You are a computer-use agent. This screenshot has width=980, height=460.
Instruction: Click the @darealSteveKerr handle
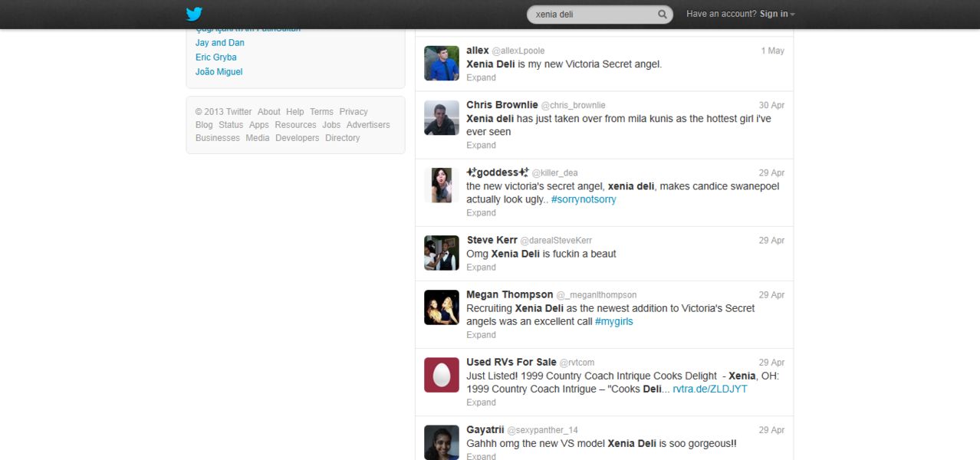click(556, 241)
